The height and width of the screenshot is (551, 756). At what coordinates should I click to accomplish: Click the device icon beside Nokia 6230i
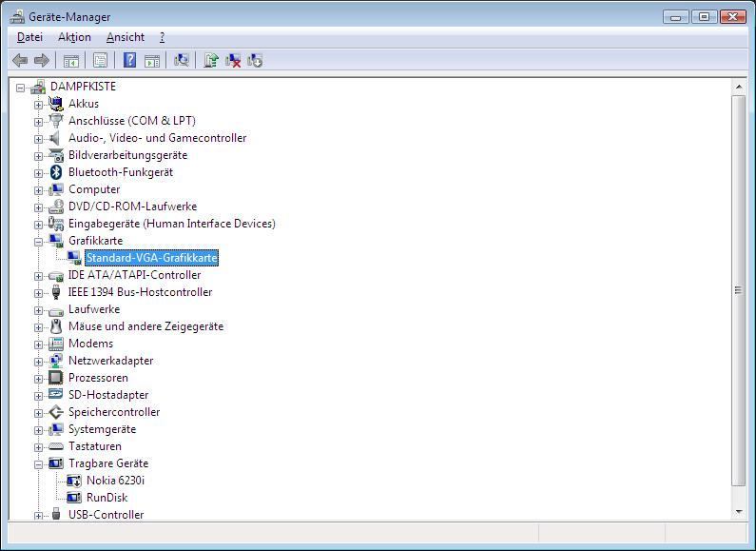pos(74,481)
